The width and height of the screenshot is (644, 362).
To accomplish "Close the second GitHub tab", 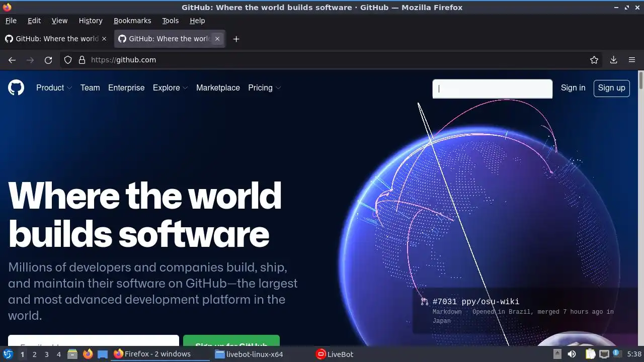I will tap(217, 39).
